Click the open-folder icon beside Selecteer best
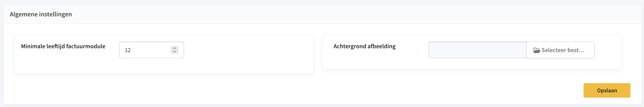Viewport: 644px width, 107px height. 537,50
